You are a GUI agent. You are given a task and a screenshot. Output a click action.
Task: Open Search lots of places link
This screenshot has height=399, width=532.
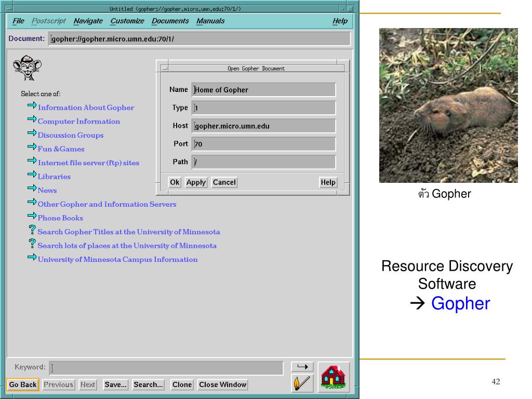tap(127, 246)
